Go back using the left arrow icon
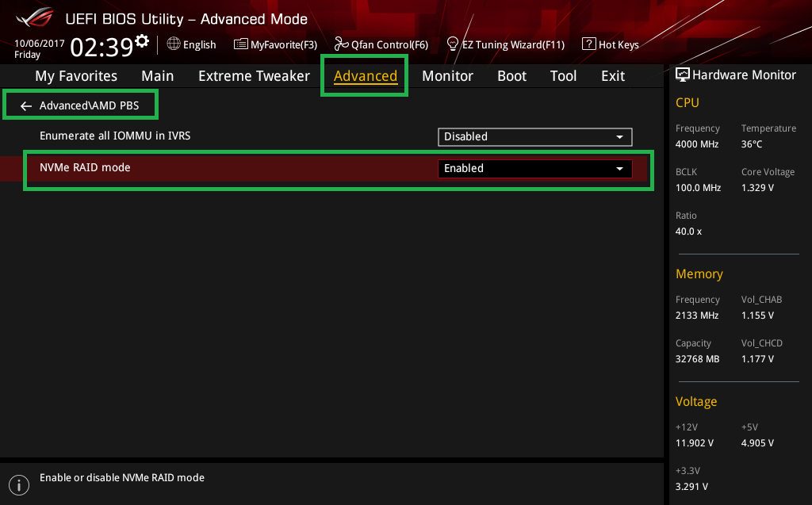Screen dimensions: 812x505 coord(26,105)
